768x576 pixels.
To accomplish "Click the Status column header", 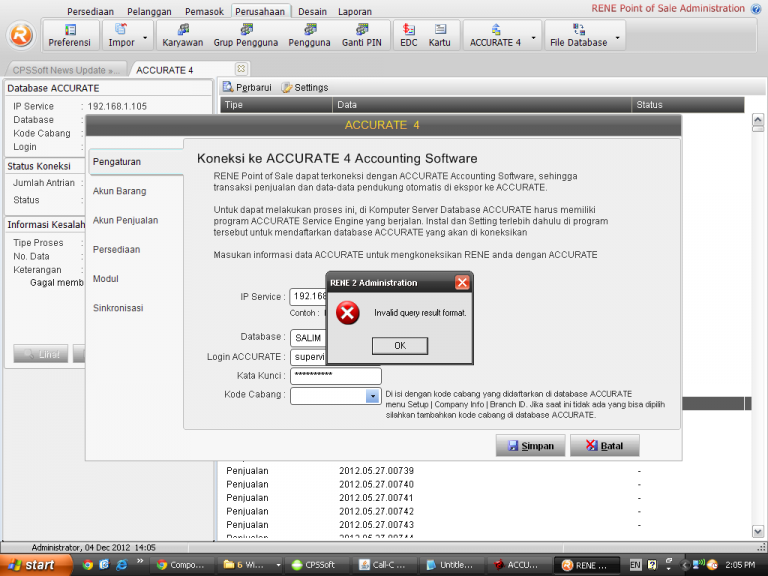I will 688,105.
